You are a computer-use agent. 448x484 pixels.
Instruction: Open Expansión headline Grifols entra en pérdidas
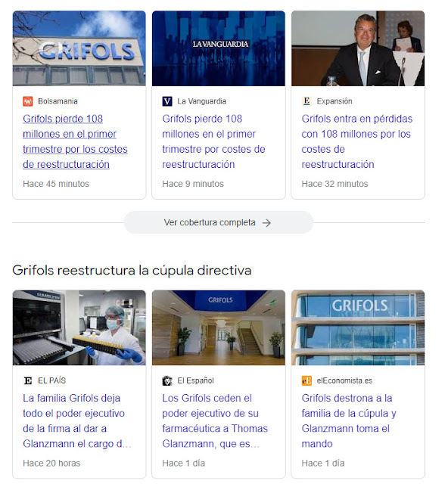357,141
